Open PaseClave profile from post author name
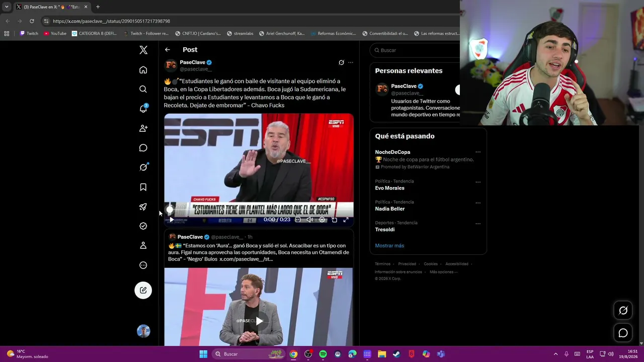The height and width of the screenshot is (362, 644). click(x=193, y=62)
